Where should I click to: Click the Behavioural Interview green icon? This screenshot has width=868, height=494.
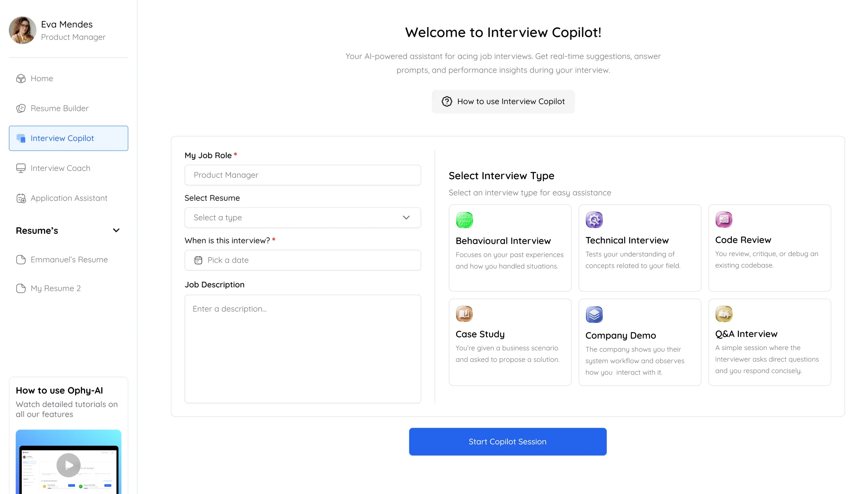464,220
